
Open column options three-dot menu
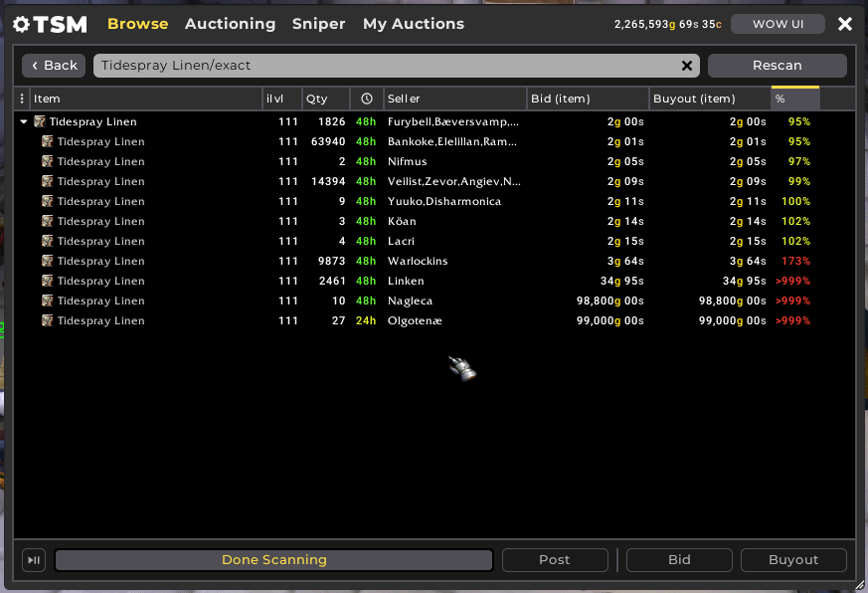22,99
